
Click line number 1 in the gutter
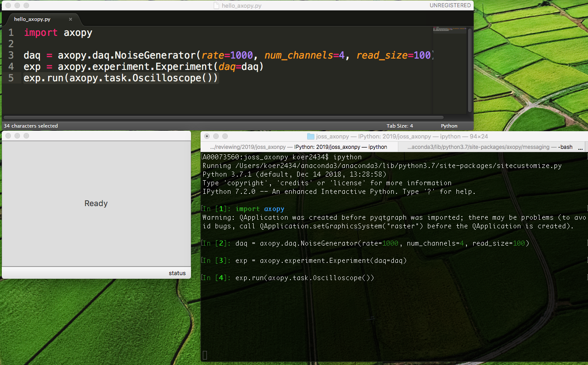(x=11, y=33)
